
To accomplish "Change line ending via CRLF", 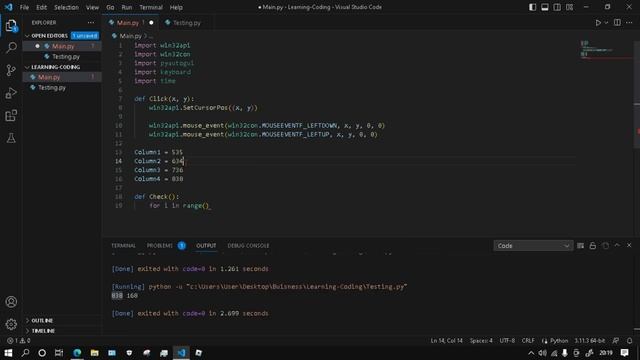I will (528, 341).
